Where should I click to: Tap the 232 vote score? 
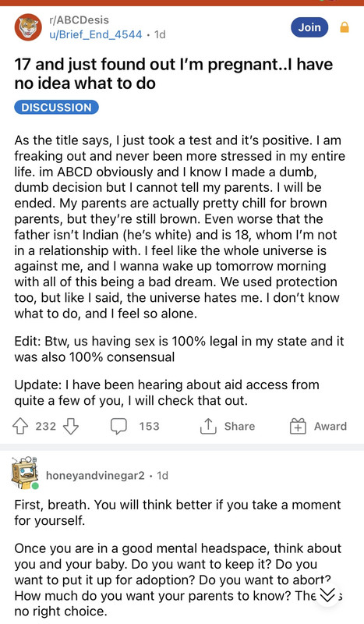(x=46, y=426)
